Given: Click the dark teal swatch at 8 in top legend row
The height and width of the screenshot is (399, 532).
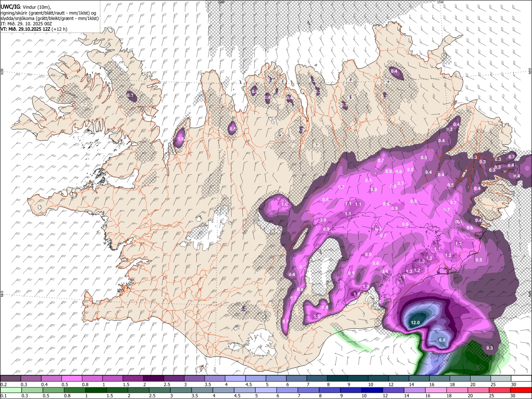Looking at the screenshot, I should click(x=337, y=379).
